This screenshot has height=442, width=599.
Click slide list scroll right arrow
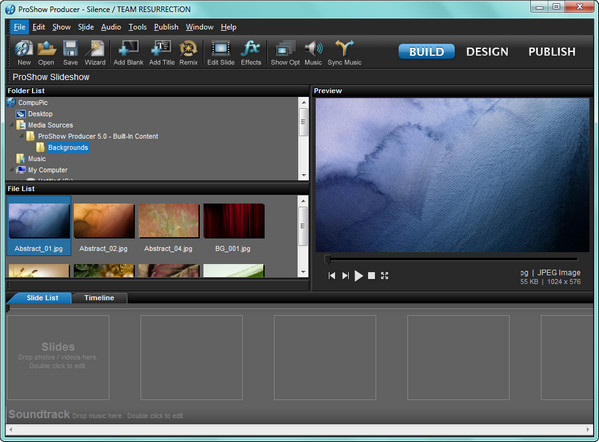588,429
